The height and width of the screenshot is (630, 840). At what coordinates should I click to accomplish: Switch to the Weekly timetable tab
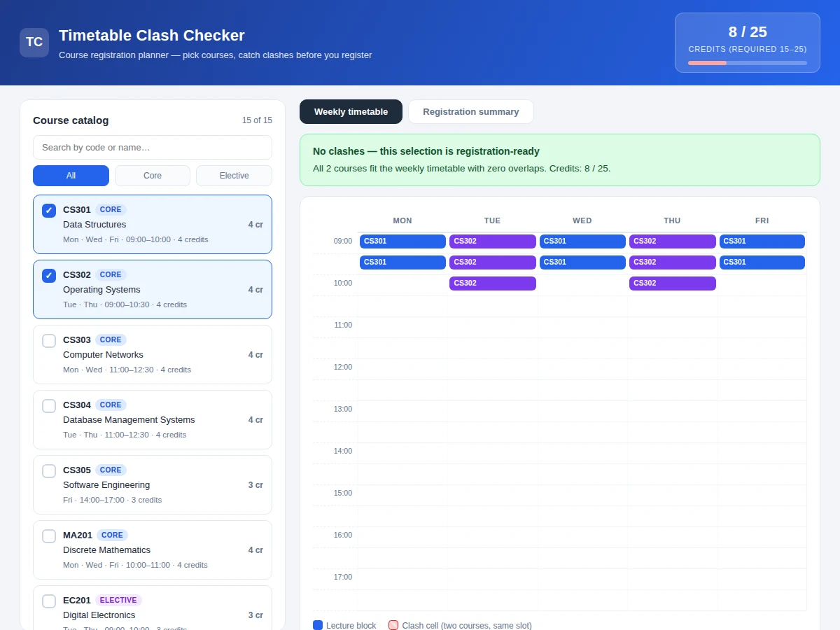point(351,112)
